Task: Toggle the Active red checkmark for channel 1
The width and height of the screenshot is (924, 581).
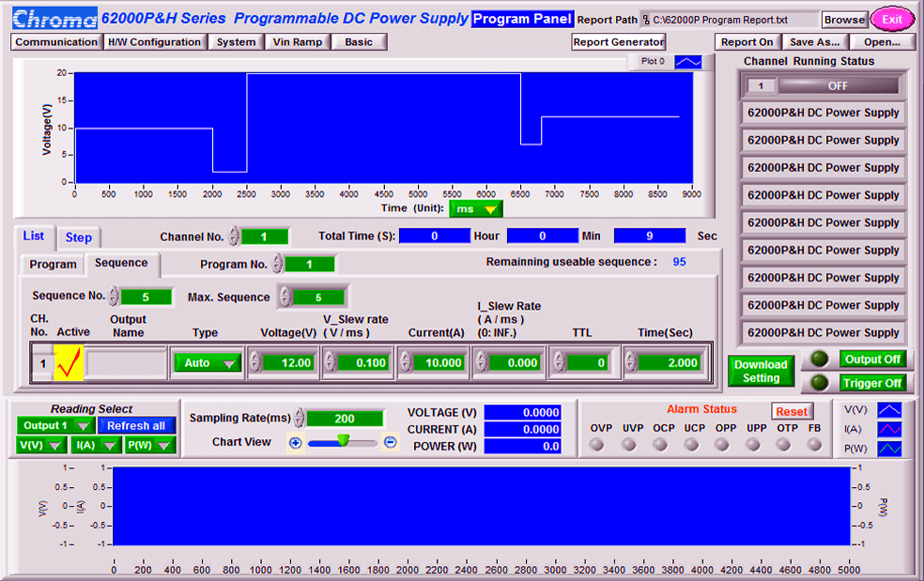Action: [x=69, y=363]
